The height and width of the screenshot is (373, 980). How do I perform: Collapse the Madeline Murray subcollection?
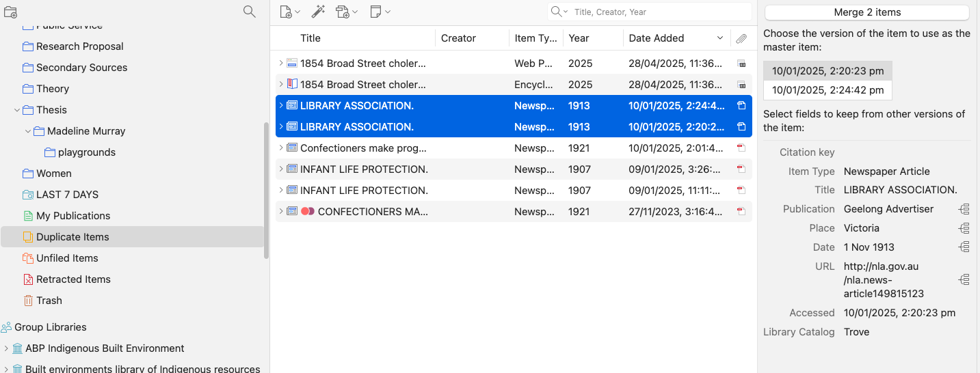click(x=27, y=131)
